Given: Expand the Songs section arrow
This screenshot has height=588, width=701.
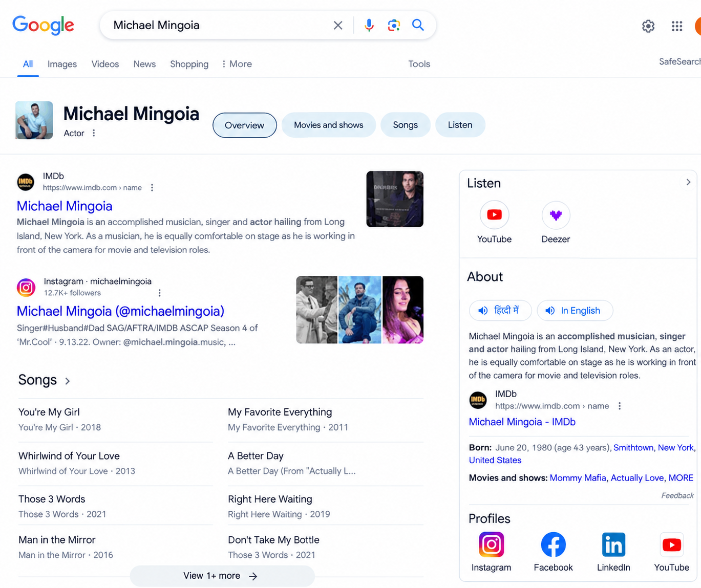Looking at the screenshot, I should pyautogui.click(x=68, y=381).
